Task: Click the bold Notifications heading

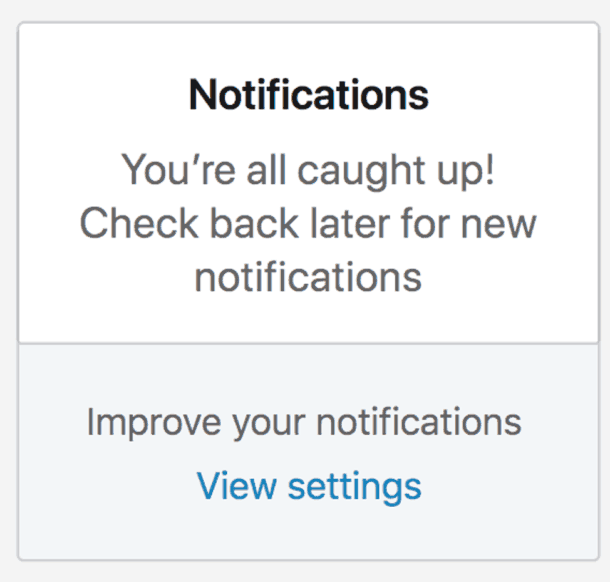Action: pos(308,96)
